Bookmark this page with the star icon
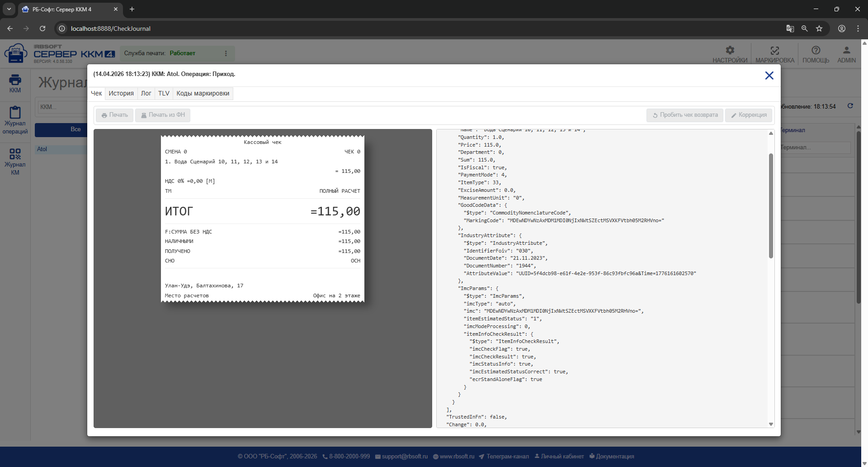This screenshot has width=868, height=467. 819,29
